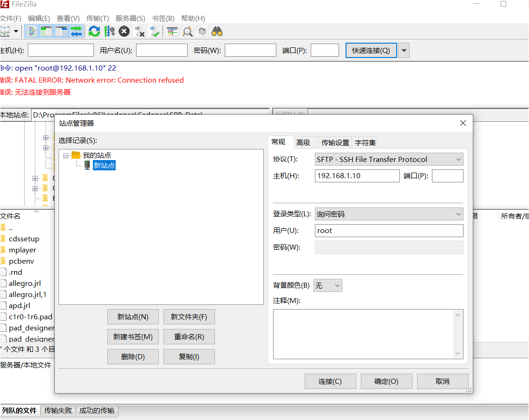
Task: Open the Site Manager toolbar icon
Action: click(7, 31)
